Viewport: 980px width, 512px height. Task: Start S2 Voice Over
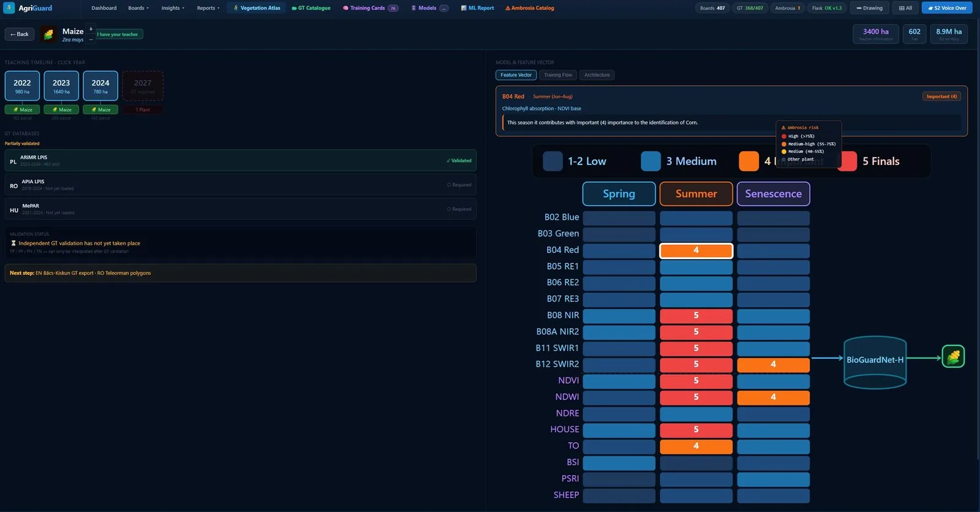(947, 8)
